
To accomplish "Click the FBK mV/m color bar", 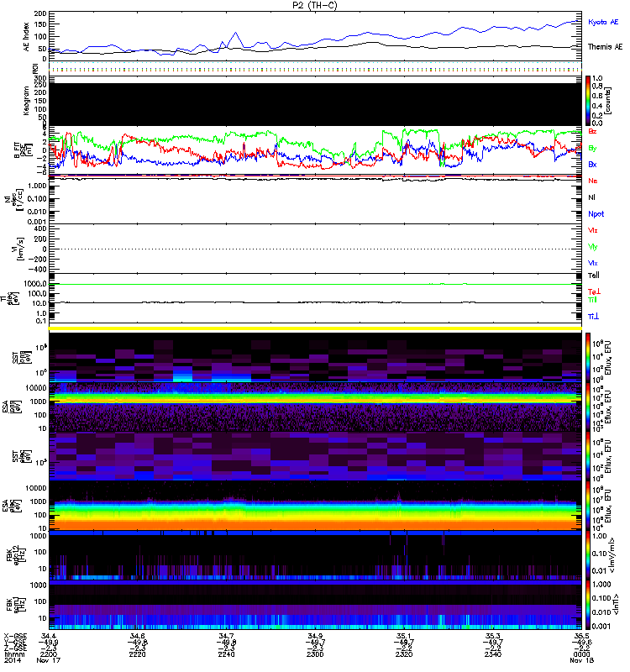I will pyautogui.click(x=588, y=555).
